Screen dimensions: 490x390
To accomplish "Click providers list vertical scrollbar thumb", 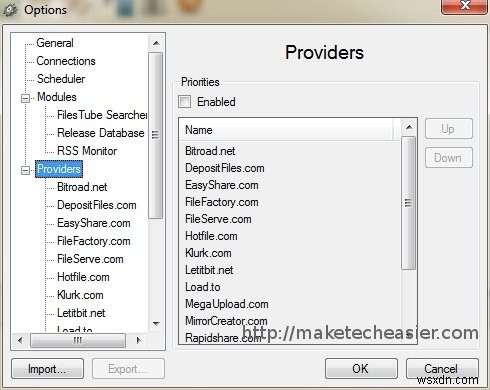I will [x=409, y=203].
